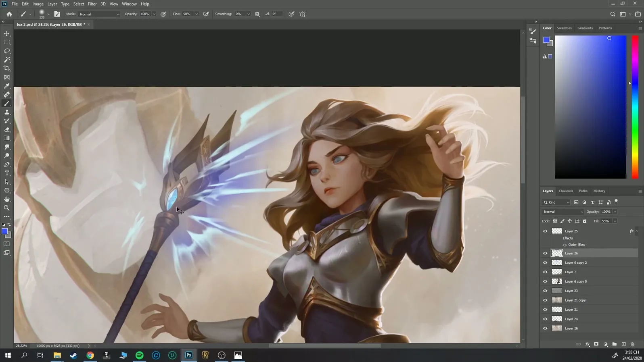Open the Filter menu
The width and height of the screenshot is (644, 362).
point(92,4)
